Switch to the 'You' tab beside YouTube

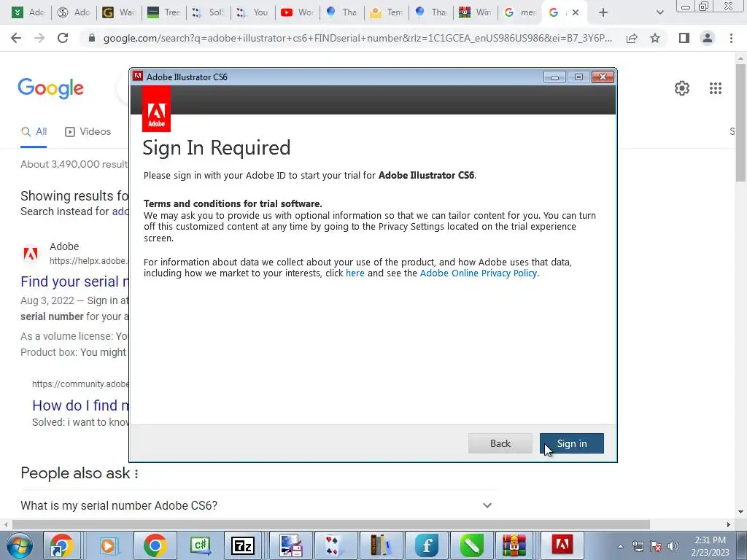(252, 12)
